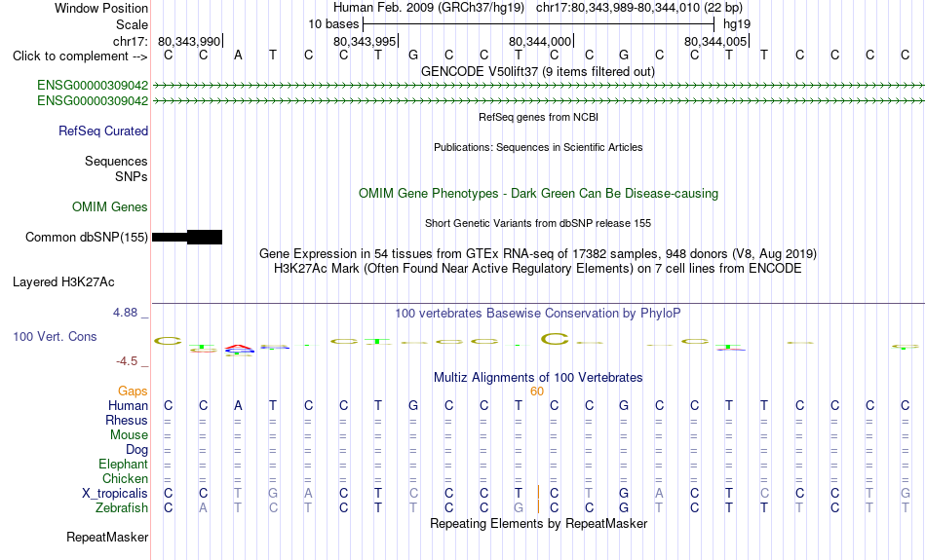Viewport: 926px width, 560px height.
Task: Click the 80,343,995 ruler coordinate
Action: [x=365, y=41]
